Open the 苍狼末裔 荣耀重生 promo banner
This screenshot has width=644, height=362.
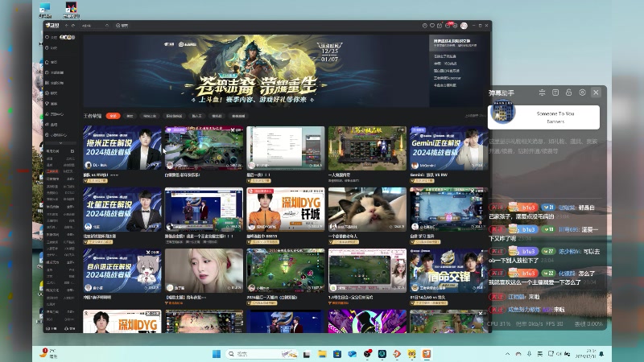[256, 71]
